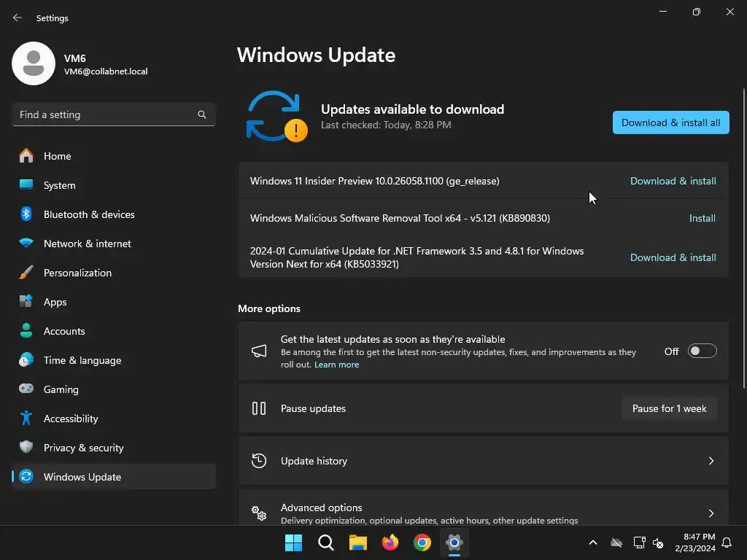Click the Settings gear icon in taskbar
This screenshot has width=747, height=560.
tap(454, 542)
